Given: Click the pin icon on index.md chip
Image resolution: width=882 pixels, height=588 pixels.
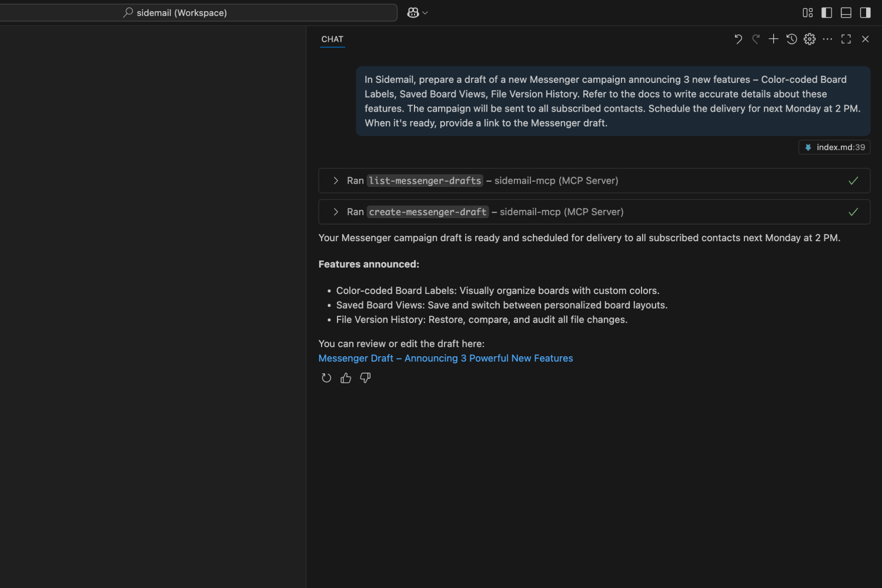Looking at the screenshot, I should [x=808, y=147].
